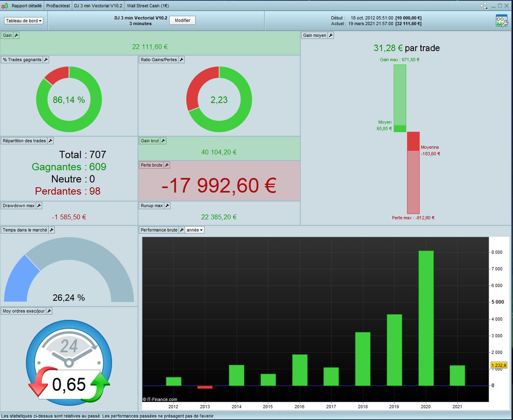Screen dimensions: 513x420
Task: Click the share icon in title bar
Action: pos(484,6)
